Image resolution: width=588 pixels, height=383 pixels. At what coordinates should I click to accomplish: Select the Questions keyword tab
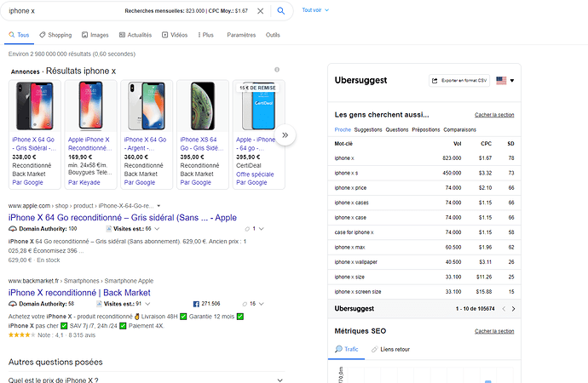397,130
